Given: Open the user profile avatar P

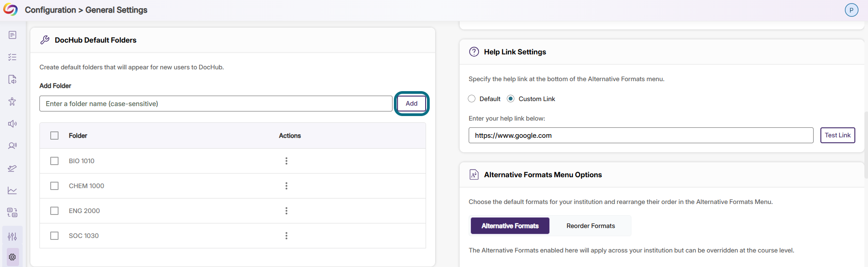Looking at the screenshot, I should (851, 10).
